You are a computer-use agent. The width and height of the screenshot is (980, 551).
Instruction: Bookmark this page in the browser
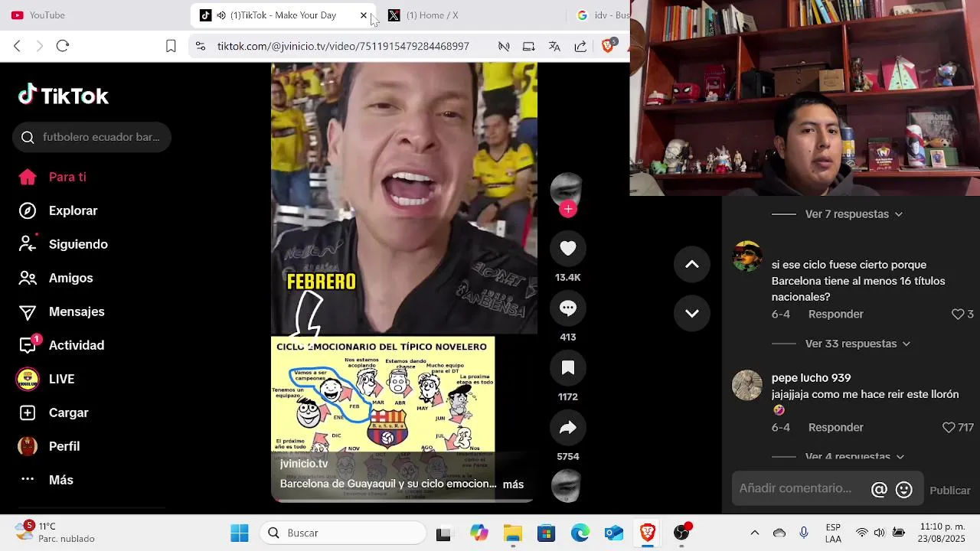coord(171,46)
